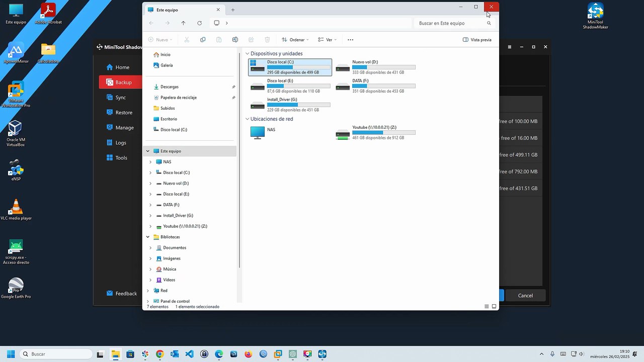Switch to large icons view in status bar
The width and height of the screenshot is (644, 362).
[494, 307]
